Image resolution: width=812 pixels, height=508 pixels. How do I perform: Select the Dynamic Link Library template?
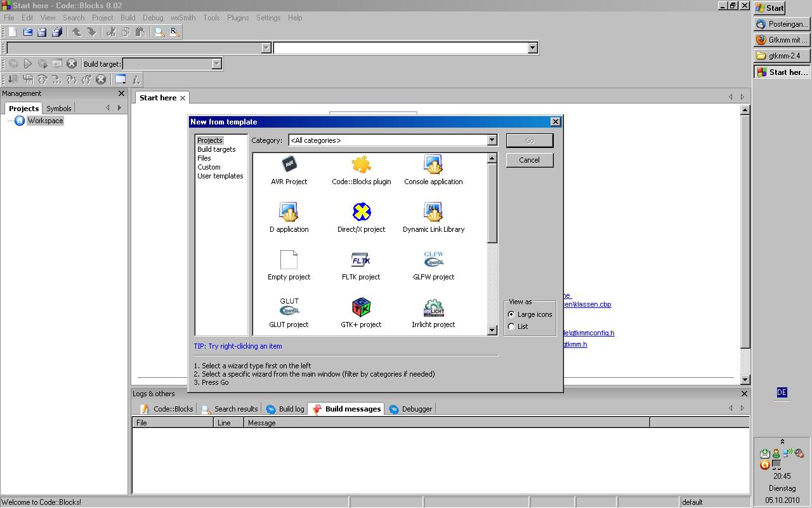point(433,213)
